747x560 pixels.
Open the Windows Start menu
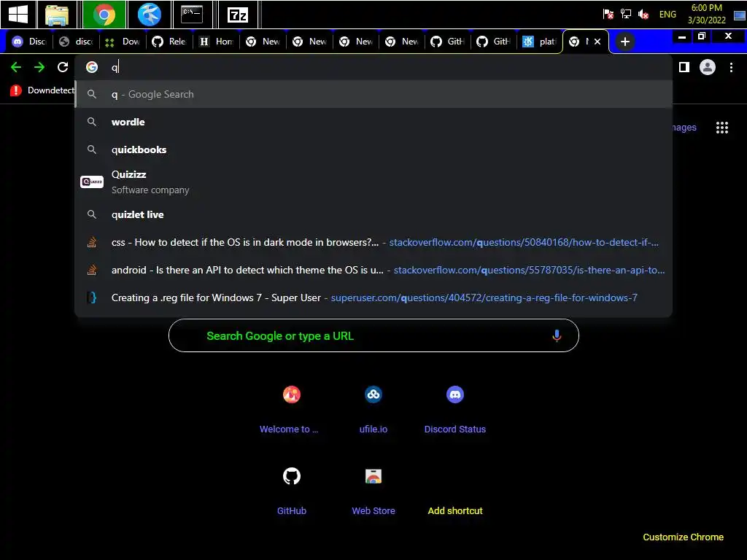click(x=18, y=15)
